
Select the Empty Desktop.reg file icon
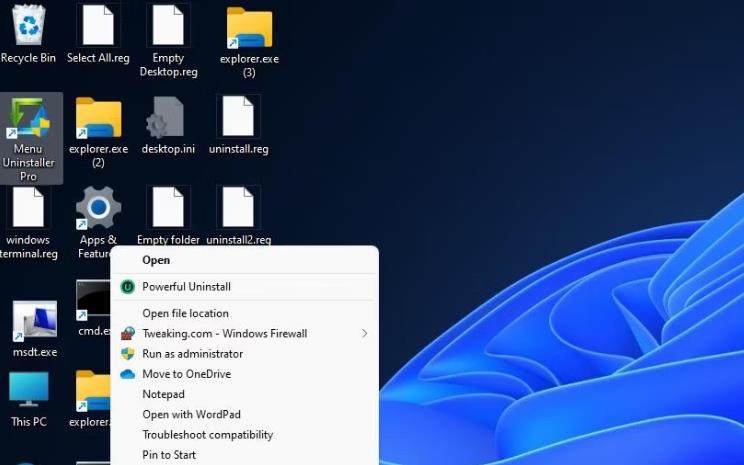[x=168, y=25]
